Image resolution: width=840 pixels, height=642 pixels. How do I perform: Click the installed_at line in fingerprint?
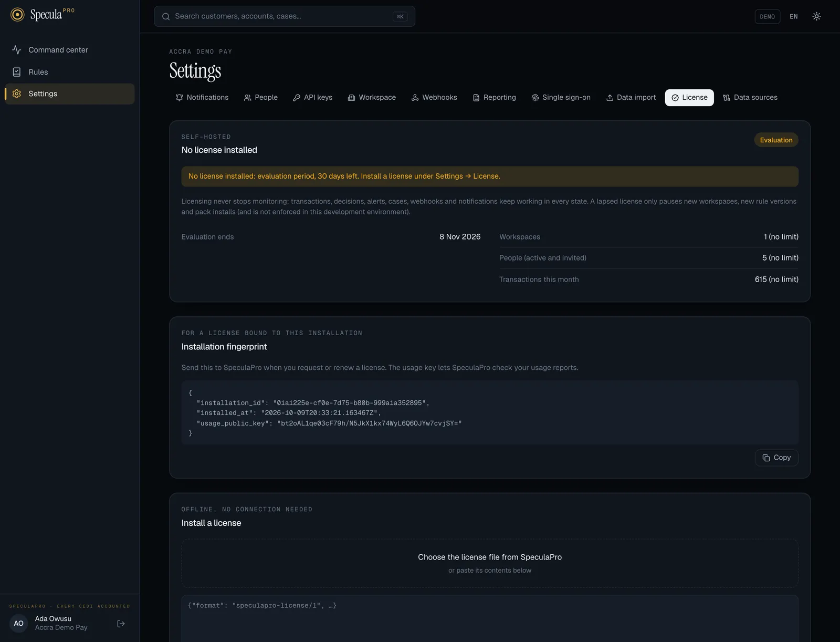pos(289,413)
